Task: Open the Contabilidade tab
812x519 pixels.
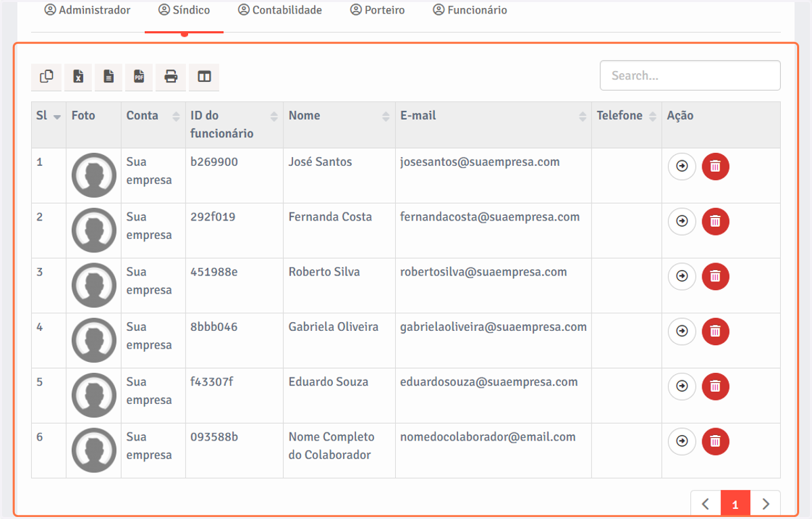Action: pos(280,11)
